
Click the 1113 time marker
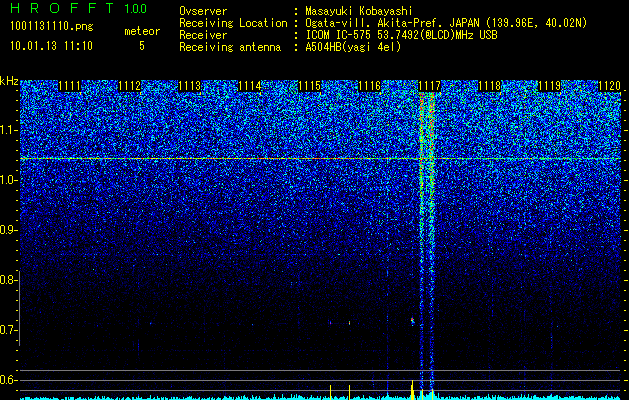click(189, 86)
